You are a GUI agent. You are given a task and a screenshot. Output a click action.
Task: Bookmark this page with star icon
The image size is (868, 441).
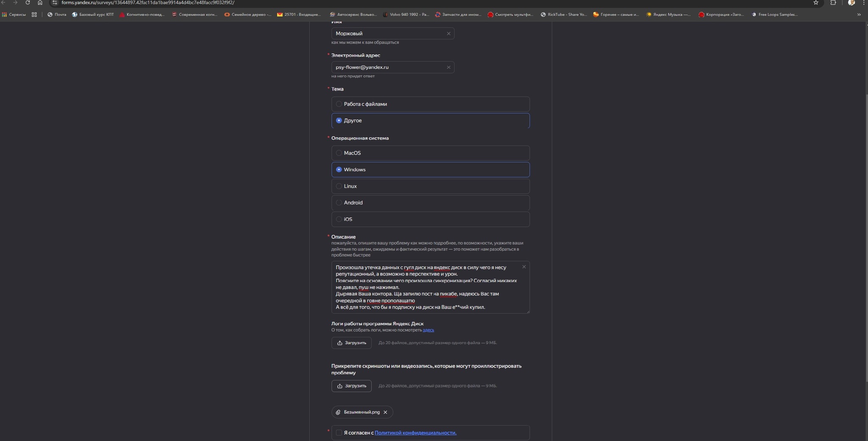[815, 3]
